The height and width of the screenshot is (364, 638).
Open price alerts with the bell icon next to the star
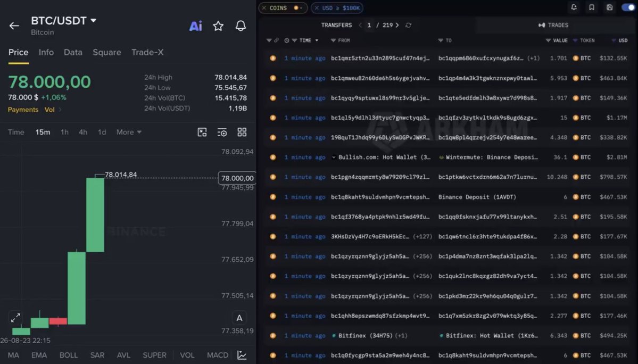pos(241,26)
